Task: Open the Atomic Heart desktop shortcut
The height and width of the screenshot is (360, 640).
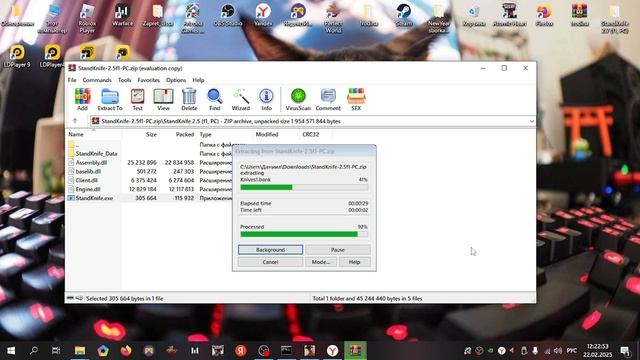Action: coord(509,16)
